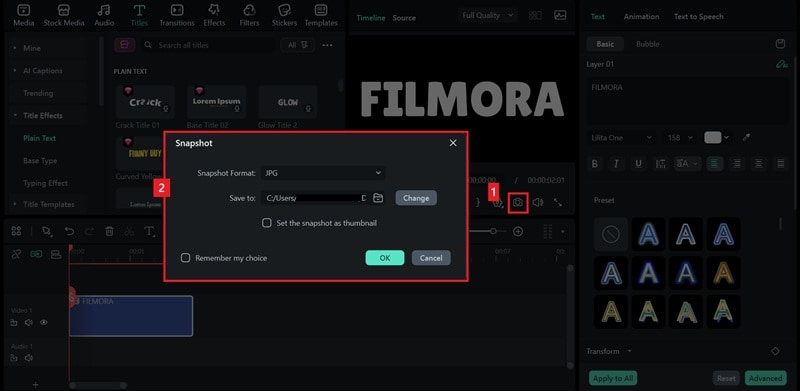Click the zoom-in plus icon on timeline
The image size is (800, 391).
518,232
